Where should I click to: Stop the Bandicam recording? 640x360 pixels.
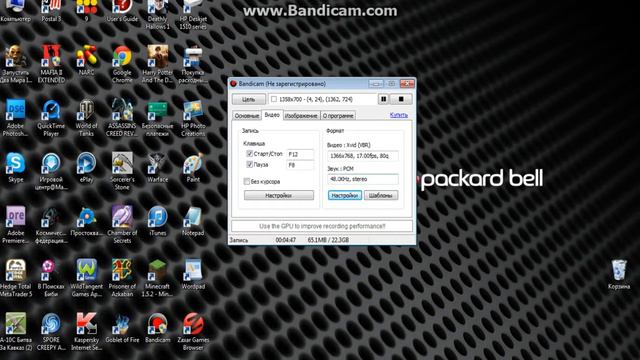pyautogui.click(x=401, y=99)
